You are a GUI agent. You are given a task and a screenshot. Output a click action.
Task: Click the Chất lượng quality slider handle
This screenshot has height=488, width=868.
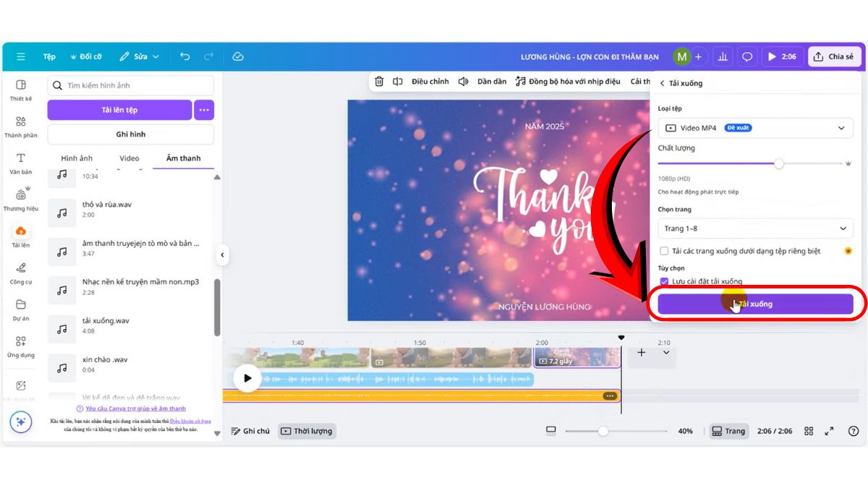[779, 163]
